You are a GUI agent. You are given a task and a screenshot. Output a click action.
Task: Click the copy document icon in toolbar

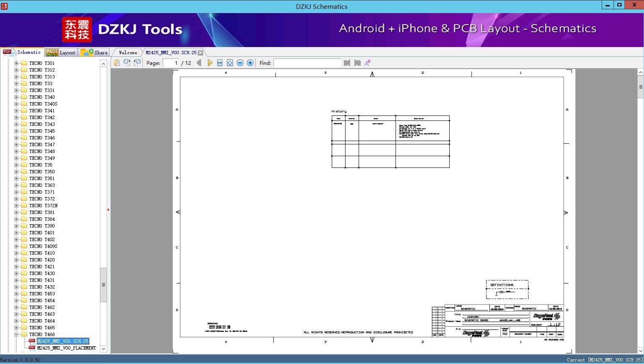(116, 63)
